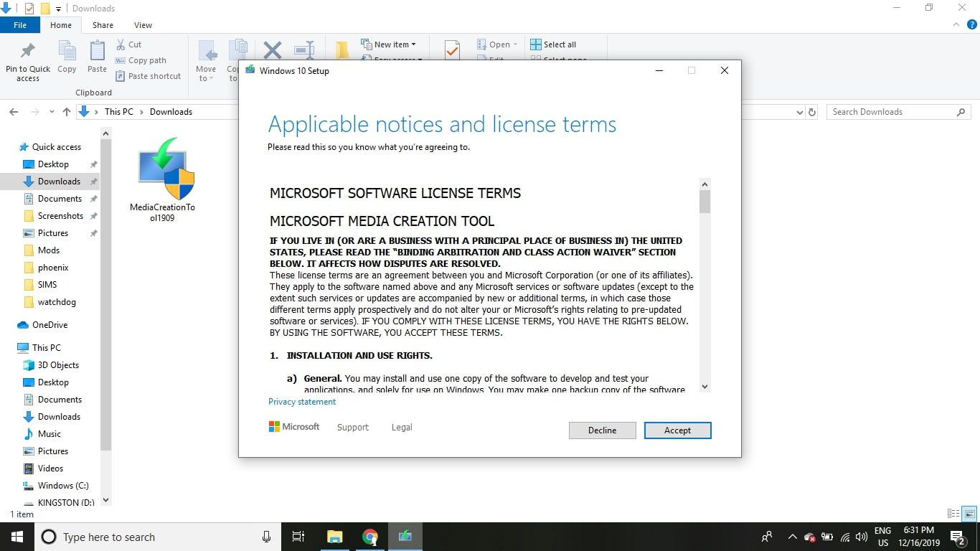Open Music under This PC
The width and height of the screenshot is (980, 551).
tap(49, 434)
